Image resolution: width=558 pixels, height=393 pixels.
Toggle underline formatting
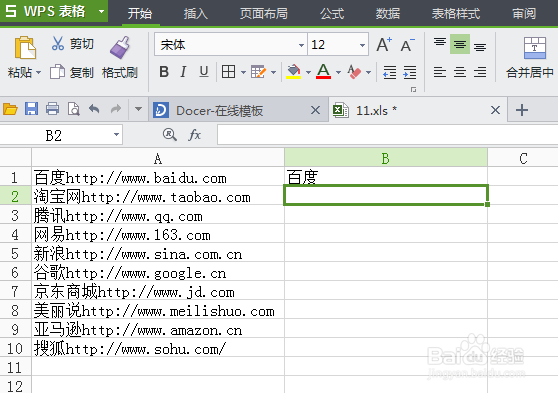tap(204, 72)
